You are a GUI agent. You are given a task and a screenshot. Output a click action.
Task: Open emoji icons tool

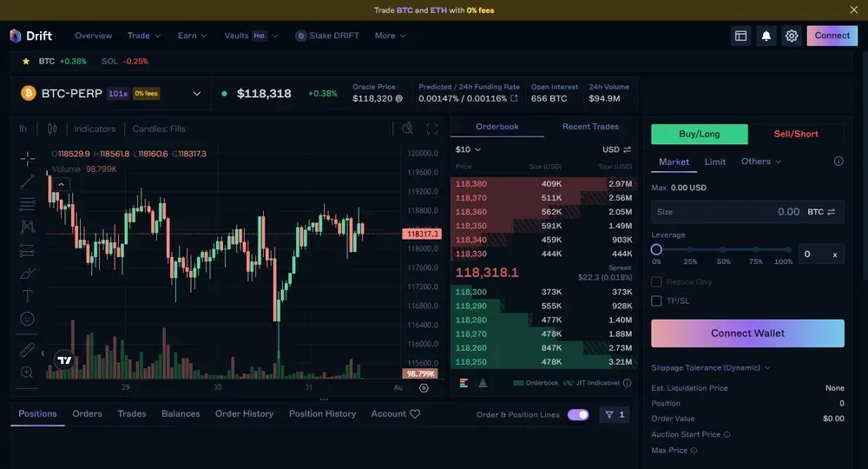click(x=27, y=319)
